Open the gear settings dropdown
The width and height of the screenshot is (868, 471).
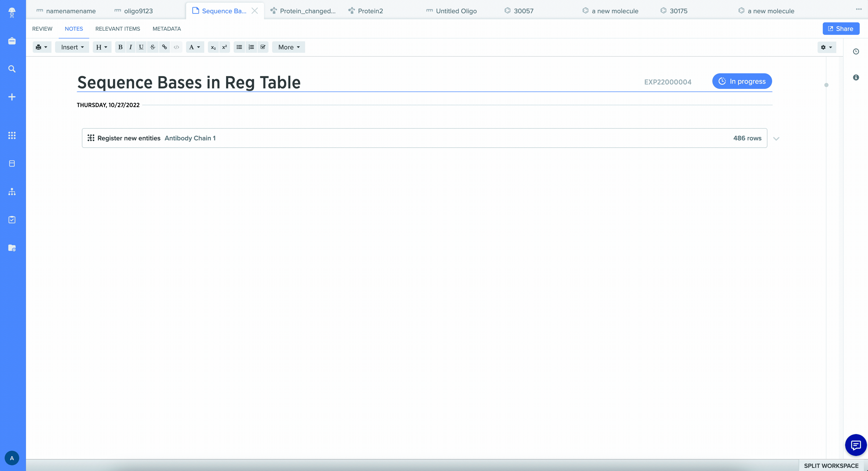coord(827,47)
